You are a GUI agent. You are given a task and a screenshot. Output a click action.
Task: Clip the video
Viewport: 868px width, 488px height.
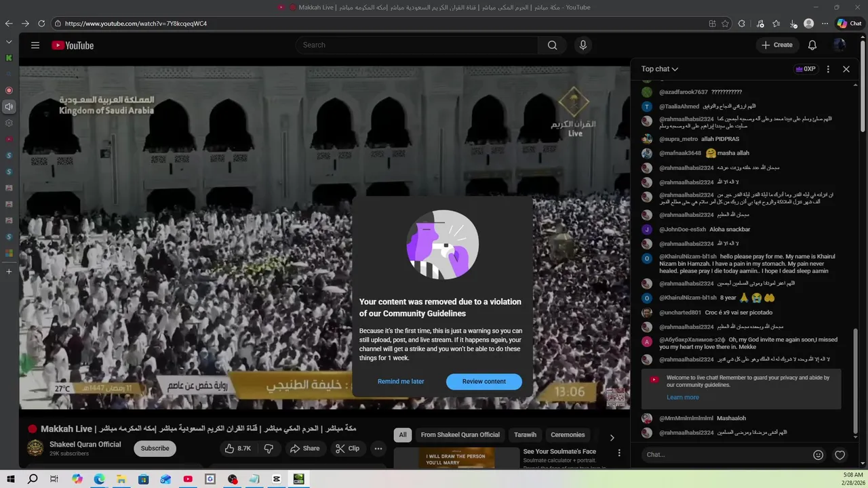point(347,449)
